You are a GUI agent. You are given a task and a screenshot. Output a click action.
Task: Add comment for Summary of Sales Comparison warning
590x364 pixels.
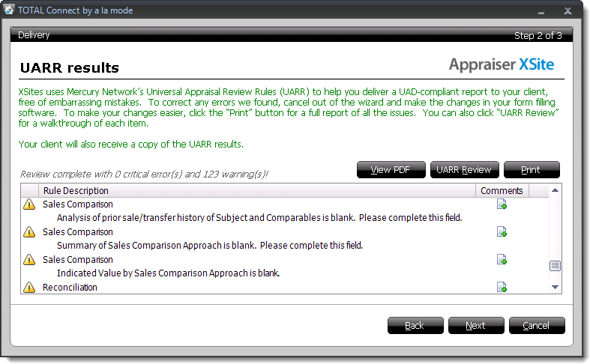[x=502, y=232]
